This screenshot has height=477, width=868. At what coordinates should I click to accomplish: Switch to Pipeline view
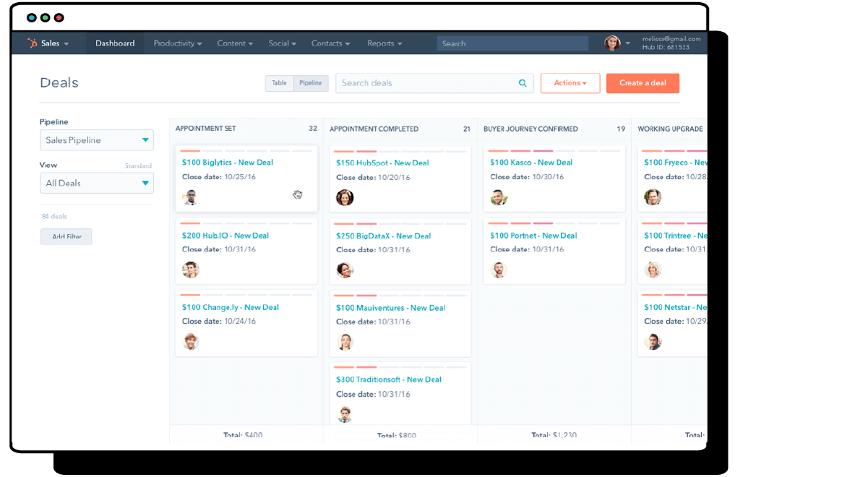(x=311, y=83)
